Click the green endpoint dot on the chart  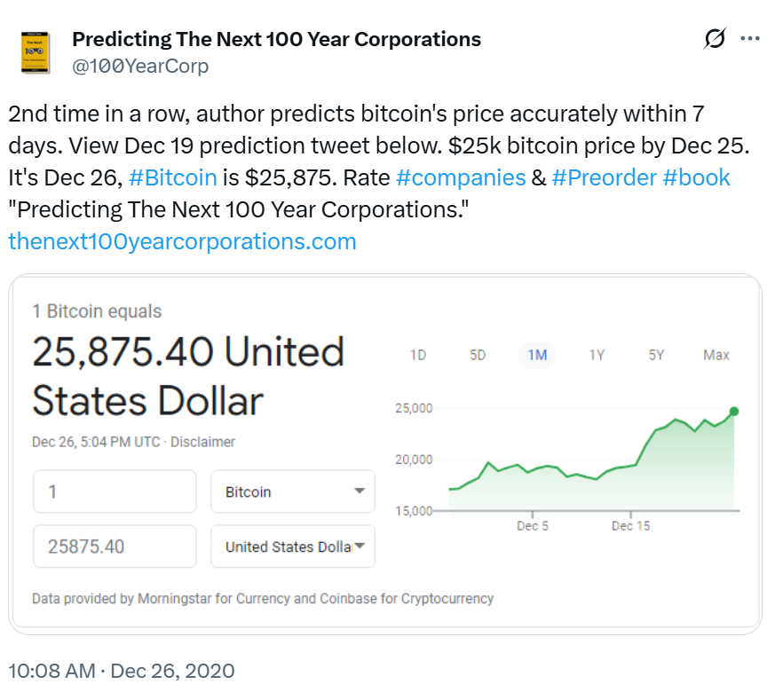tap(733, 412)
